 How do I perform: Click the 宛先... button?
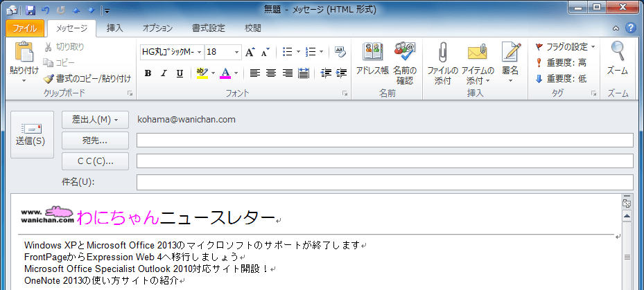(x=95, y=141)
